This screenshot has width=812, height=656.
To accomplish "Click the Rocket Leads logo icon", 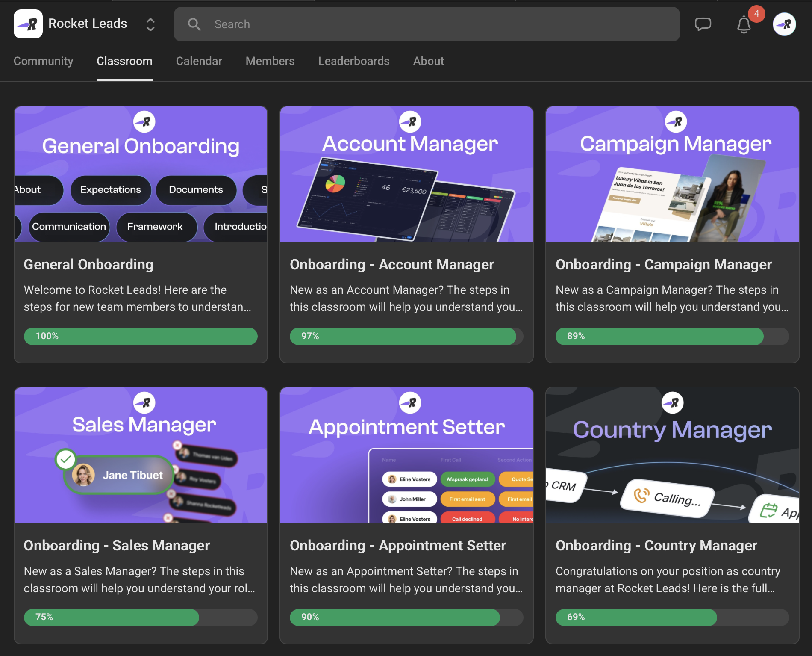I will [28, 24].
